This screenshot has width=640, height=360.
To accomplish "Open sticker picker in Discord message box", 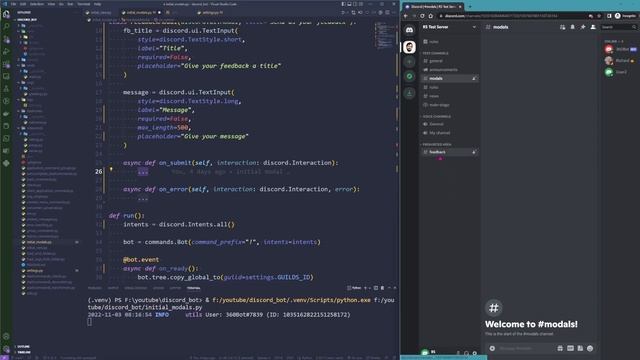I will [x=580, y=348].
